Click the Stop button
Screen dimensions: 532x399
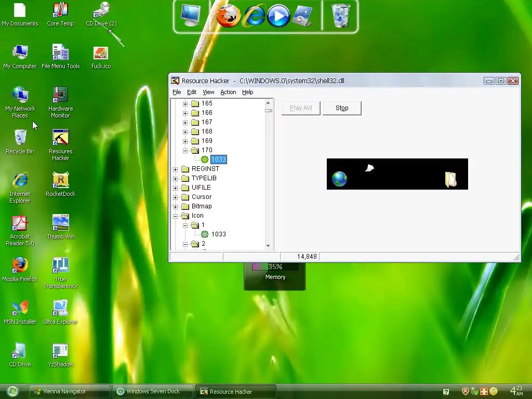pos(342,108)
